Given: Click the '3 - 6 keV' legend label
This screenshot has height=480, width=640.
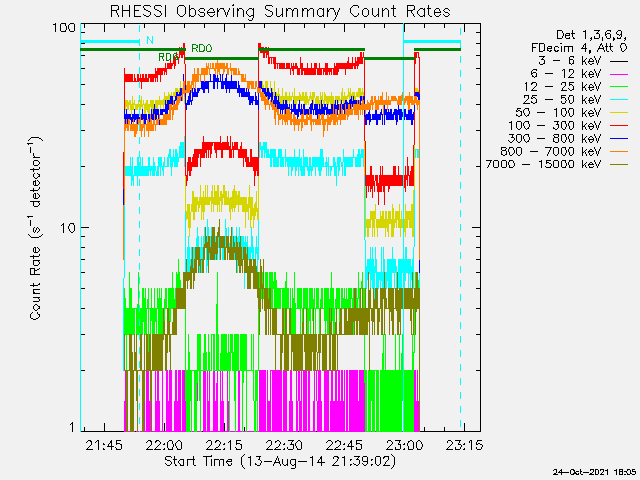Looking at the screenshot, I should click(x=569, y=61).
